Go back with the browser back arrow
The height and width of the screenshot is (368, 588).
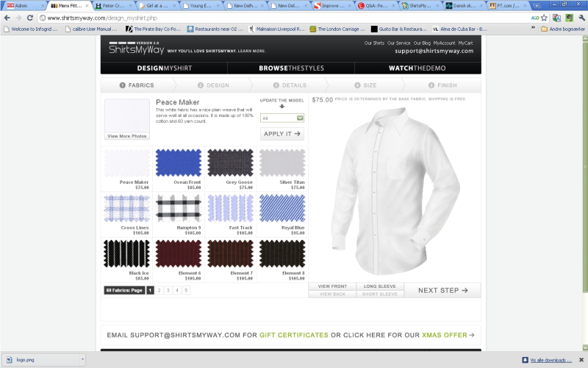[7, 18]
